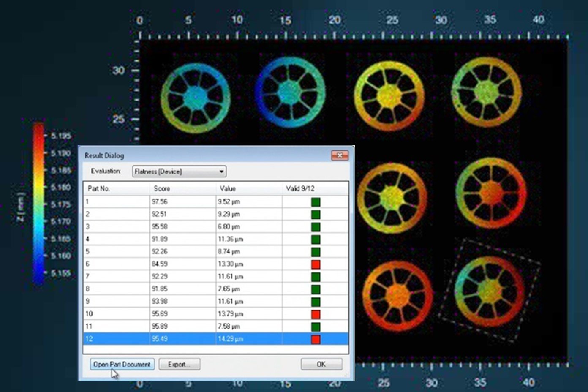The image size is (588, 392).
Task: Click the green status indicator for part 4
Action: click(x=315, y=240)
